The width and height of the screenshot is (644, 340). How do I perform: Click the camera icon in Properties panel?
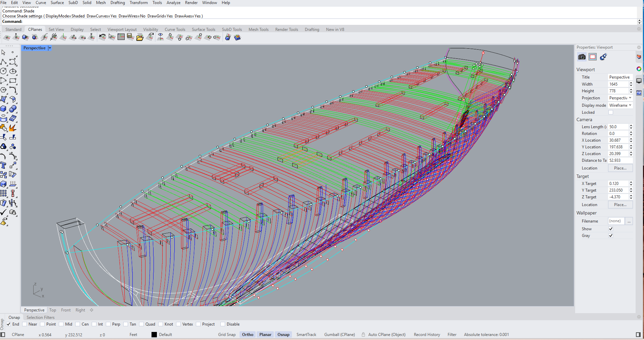pyautogui.click(x=582, y=57)
